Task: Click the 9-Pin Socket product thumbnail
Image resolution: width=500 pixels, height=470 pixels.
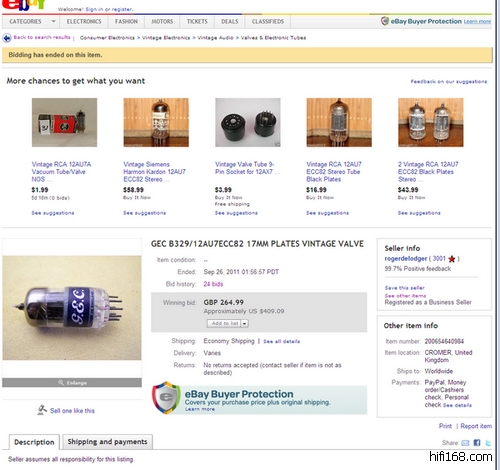Action: [248, 122]
